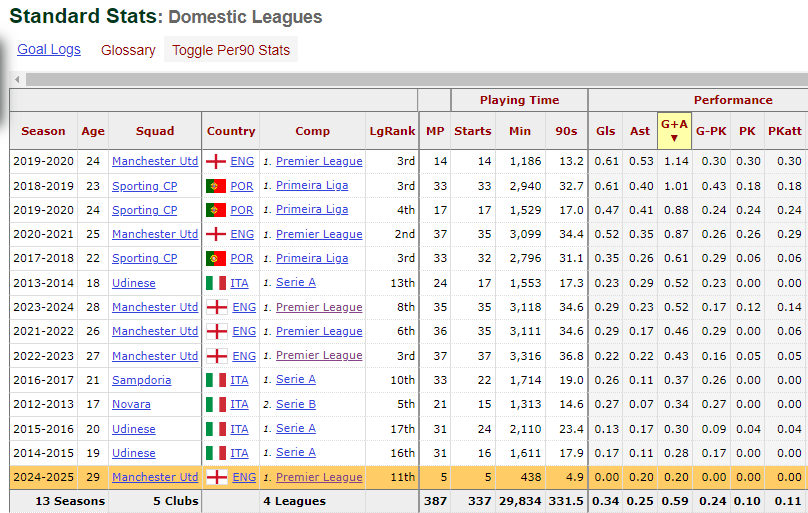Open Sporting CP link in 2018-2019 row
Image resolution: width=808 pixels, height=513 pixels.
pos(145,186)
